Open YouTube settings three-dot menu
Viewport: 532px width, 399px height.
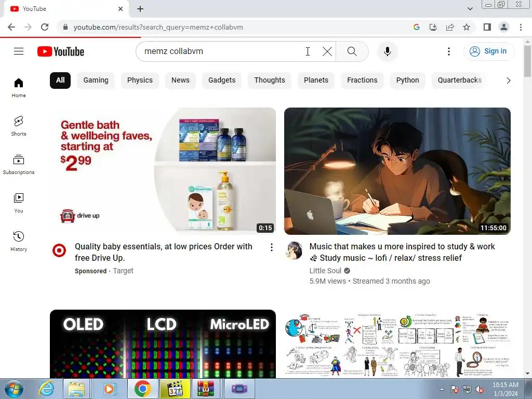click(x=448, y=51)
